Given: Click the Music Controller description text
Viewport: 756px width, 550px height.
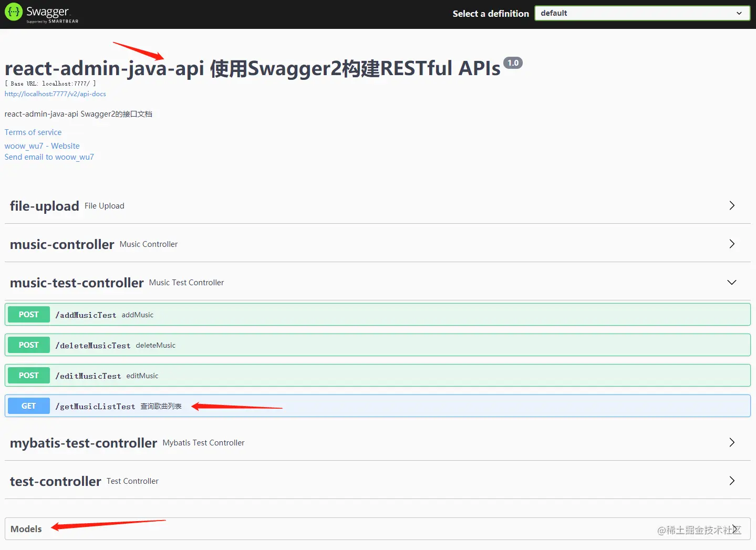Looking at the screenshot, I should 149,244.
